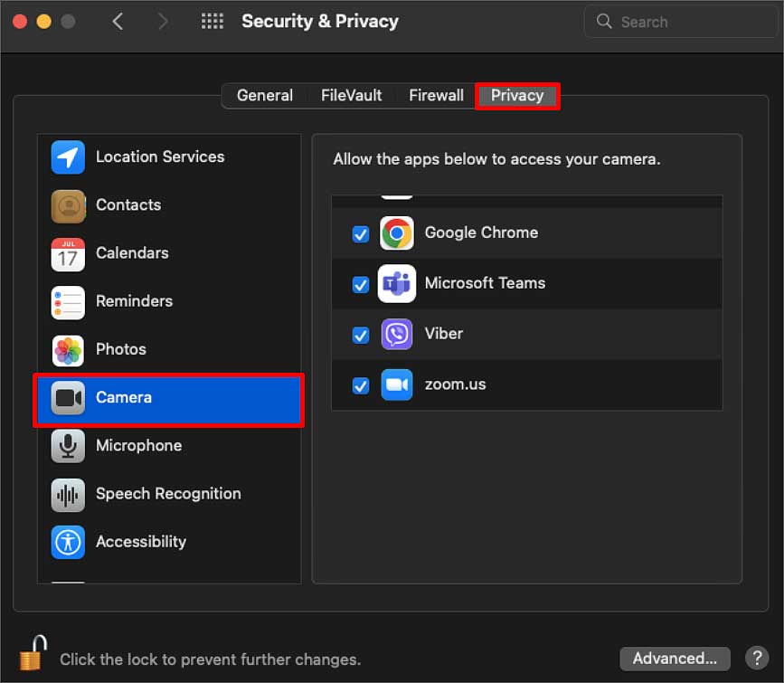Click the Advanced... button
The height and width of the screenshot is (683, 784).
click(675, 659)
